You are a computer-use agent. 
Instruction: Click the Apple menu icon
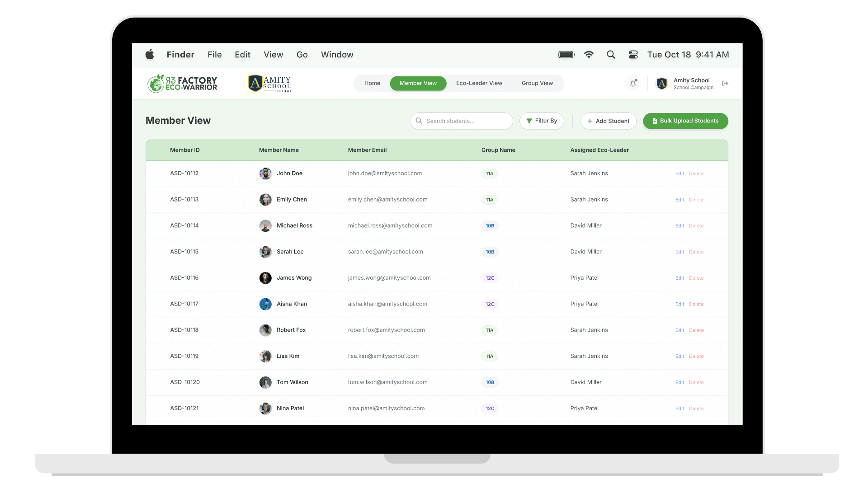150,55
